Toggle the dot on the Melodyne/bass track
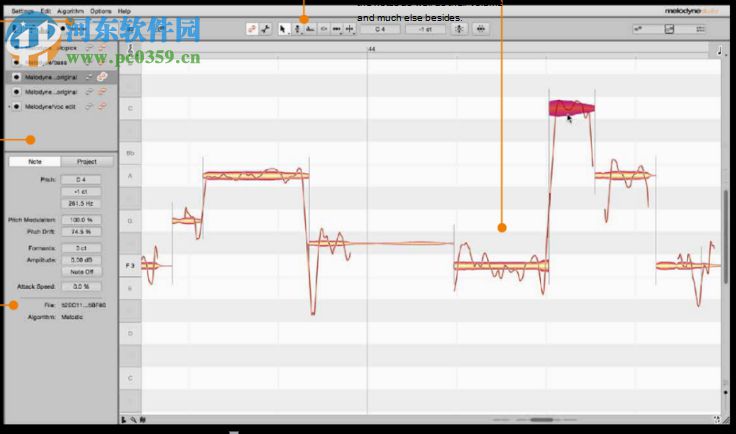 coord(16,62)
